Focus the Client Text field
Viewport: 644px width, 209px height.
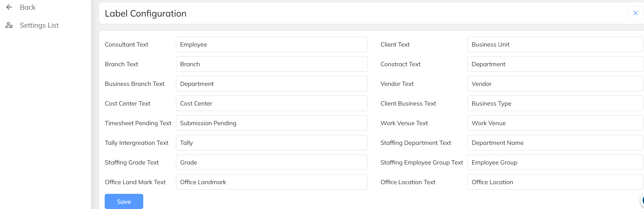pos(554,44)
